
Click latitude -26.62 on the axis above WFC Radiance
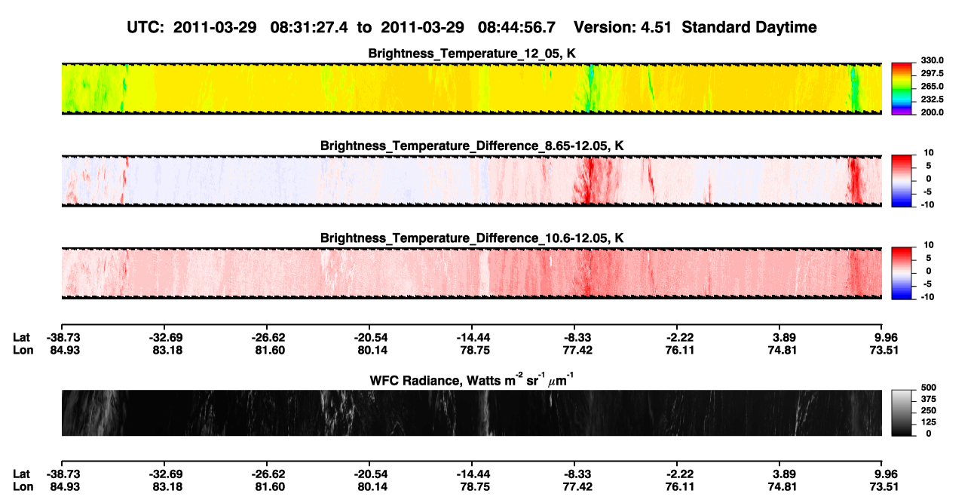tap(267, 337)
